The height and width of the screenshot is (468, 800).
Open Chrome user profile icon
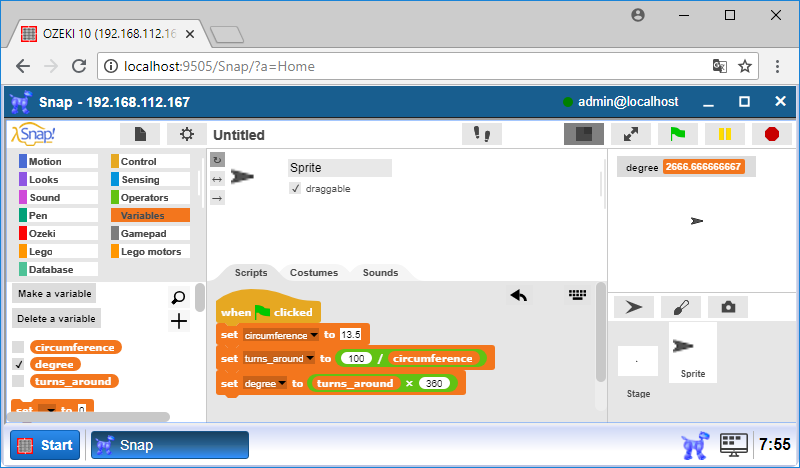pyautogui.click(x=638, y=15)
